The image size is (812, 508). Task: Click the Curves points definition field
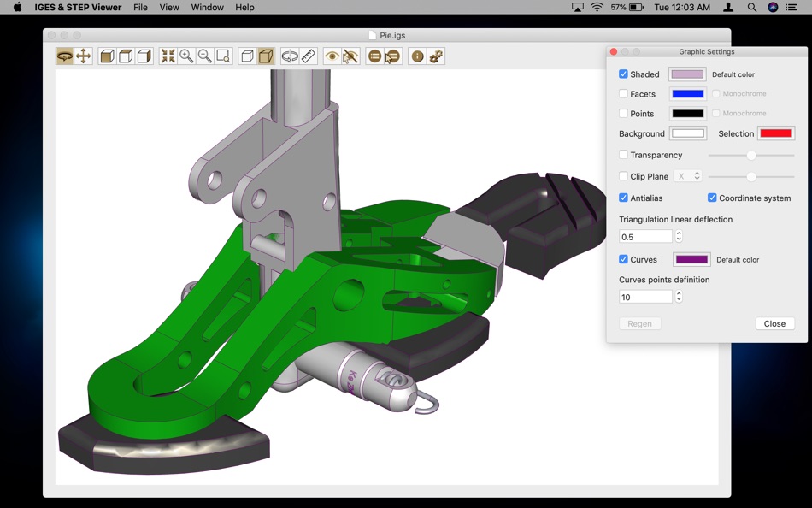click(646, 297)
